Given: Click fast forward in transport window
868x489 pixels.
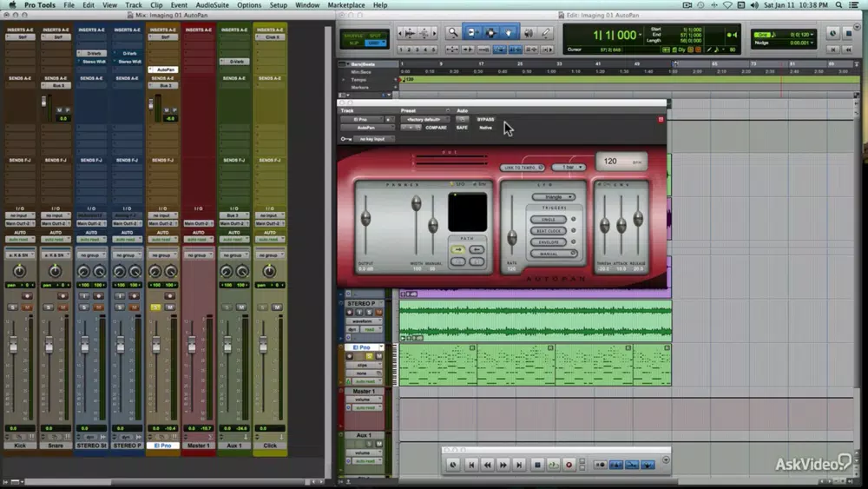Looking at the screenshot, I should (x=503, y=466).
